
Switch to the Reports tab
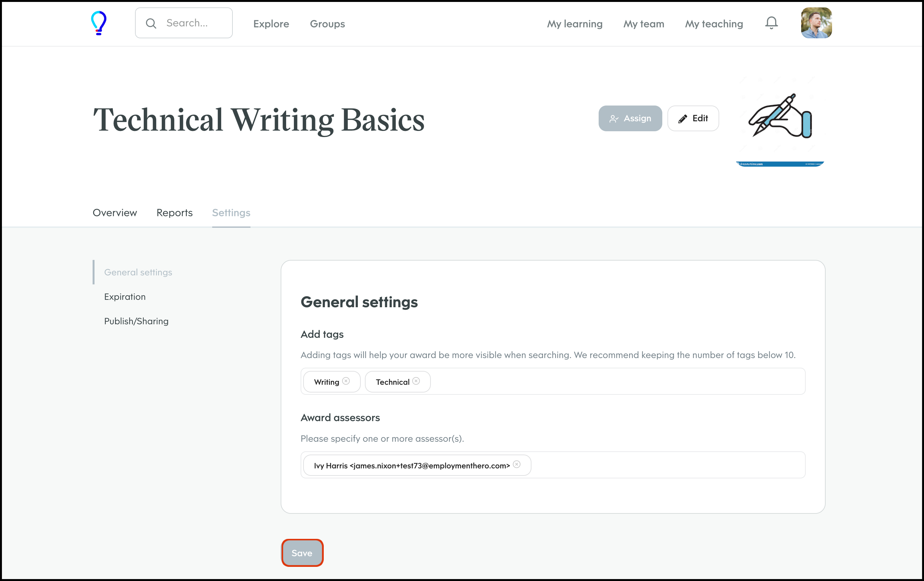coord(175,213)
